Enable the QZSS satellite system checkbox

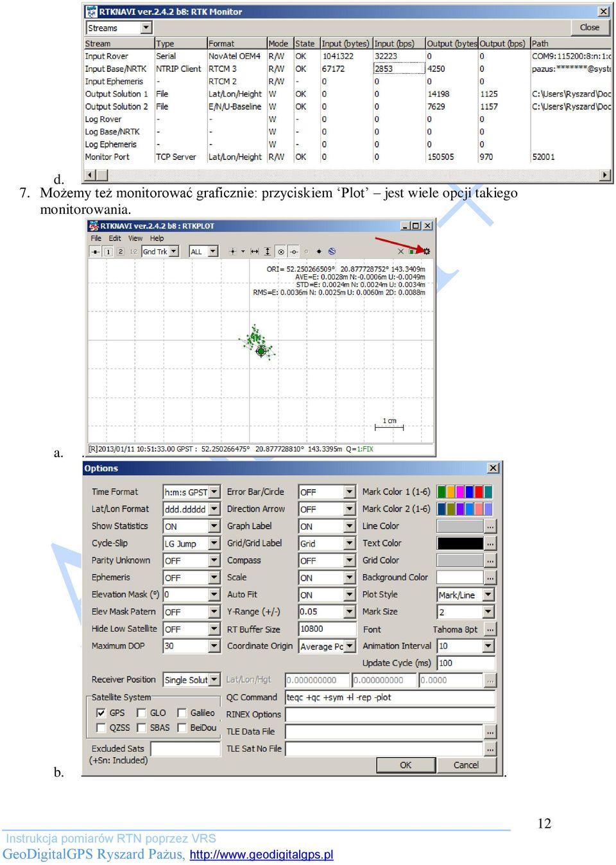101,728
